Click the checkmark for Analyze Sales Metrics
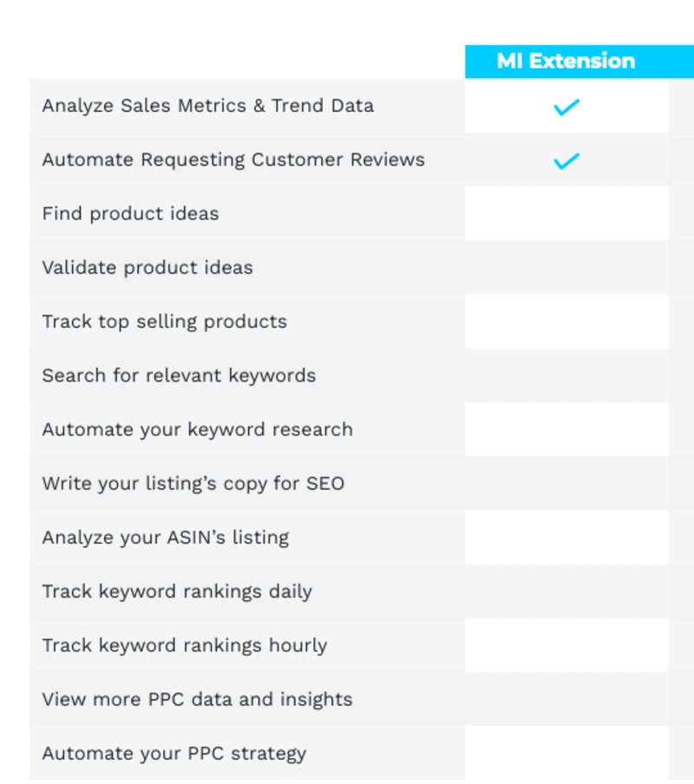This screenshot has width=694, height=784. click(566, 108)
